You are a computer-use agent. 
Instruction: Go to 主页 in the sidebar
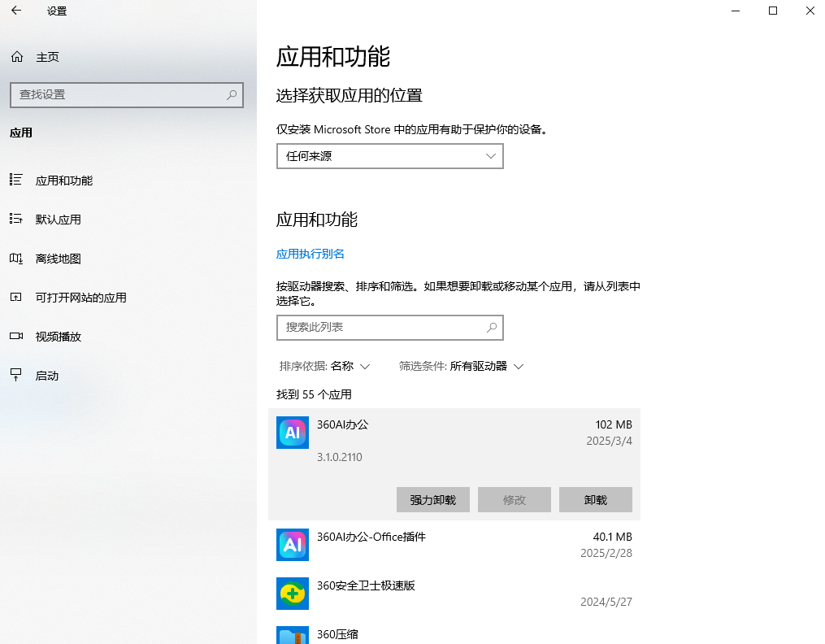coord(47,57)
